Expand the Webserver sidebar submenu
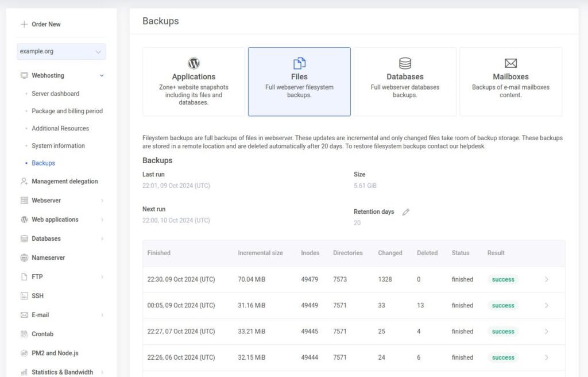Image resolution: width=588 pixels, height=377 pixels. tap(102, 201)
